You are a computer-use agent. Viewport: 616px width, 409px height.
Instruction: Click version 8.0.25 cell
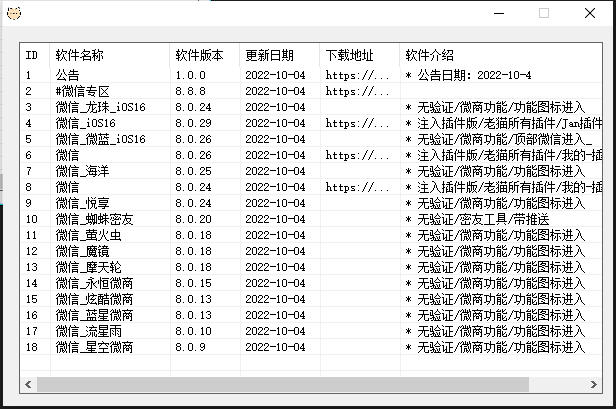[x=193, y=171]
